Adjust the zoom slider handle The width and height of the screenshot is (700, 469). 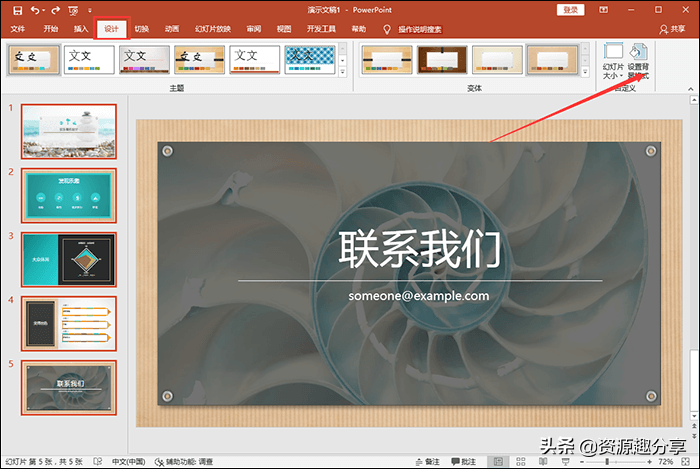click(x=607, y=461)
